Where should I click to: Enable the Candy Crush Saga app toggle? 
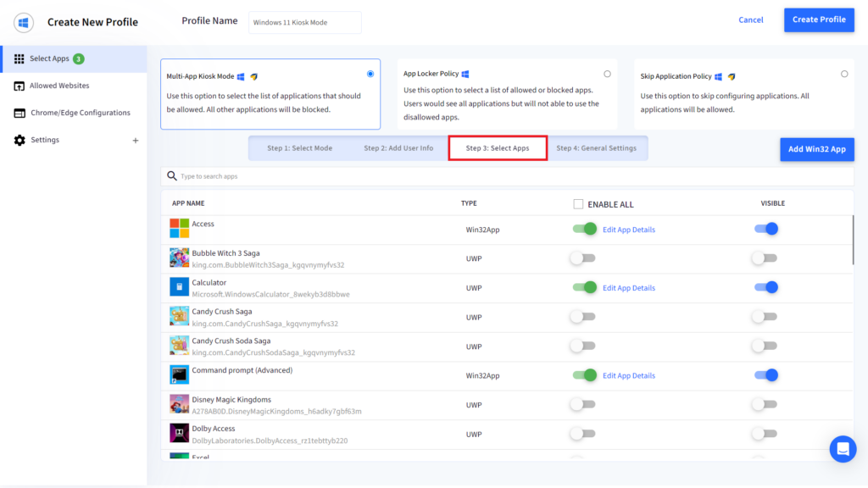coord(583,317)
